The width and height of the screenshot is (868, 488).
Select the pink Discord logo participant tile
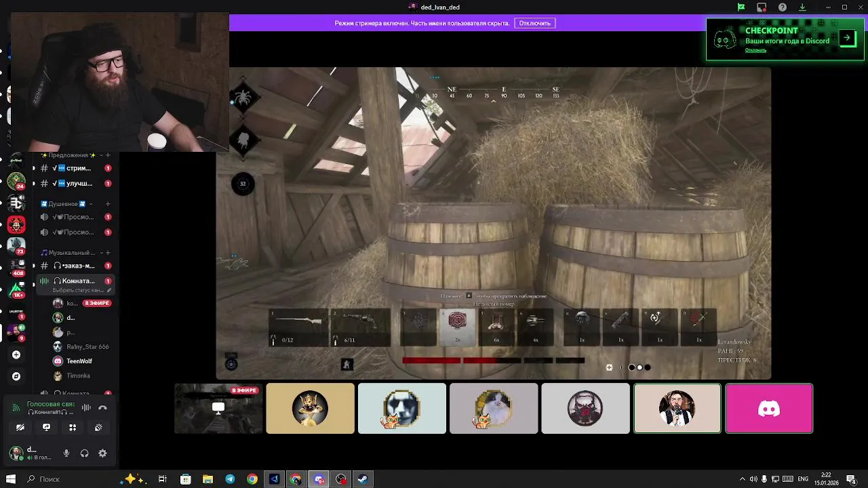click(x=769, y=408)
